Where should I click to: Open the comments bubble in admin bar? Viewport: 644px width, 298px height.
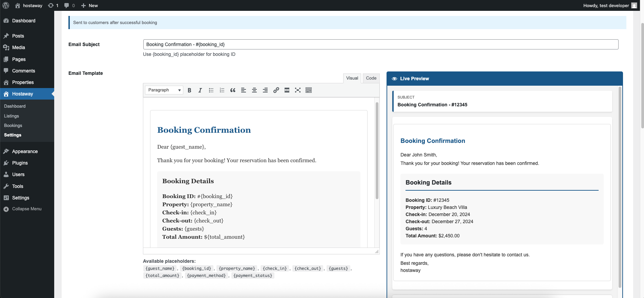69,5
